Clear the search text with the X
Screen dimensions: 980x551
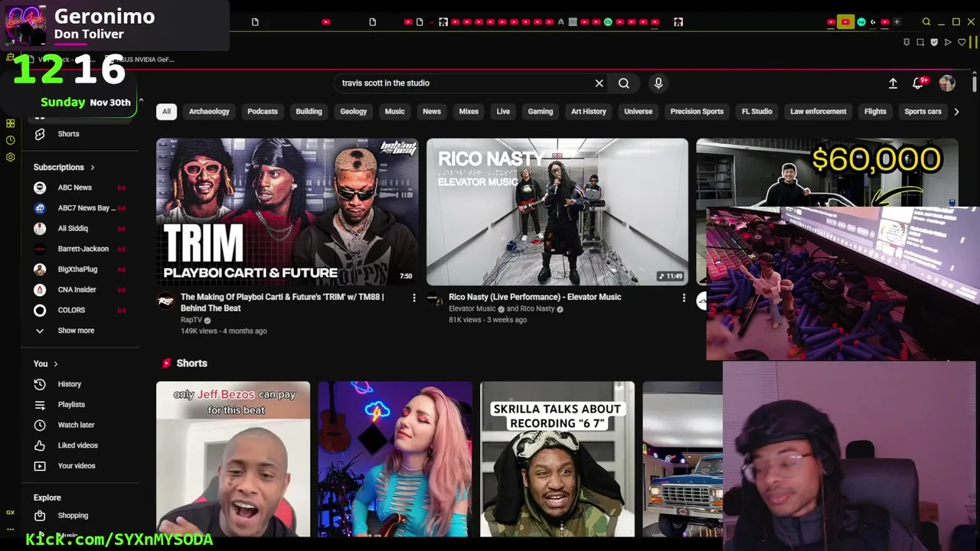coord(599,83)
